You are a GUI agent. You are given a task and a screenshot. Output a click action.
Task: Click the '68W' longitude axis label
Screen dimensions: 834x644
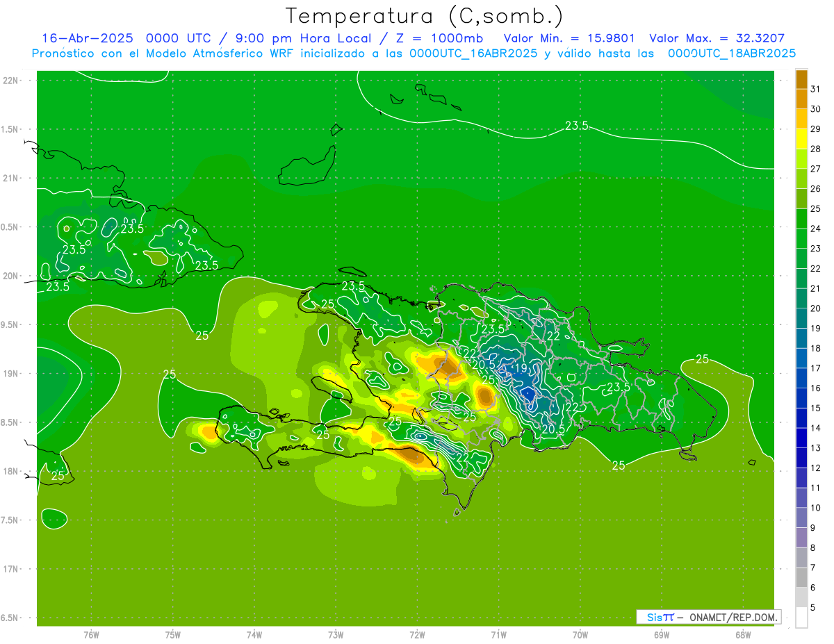click(x=743, y=635)
